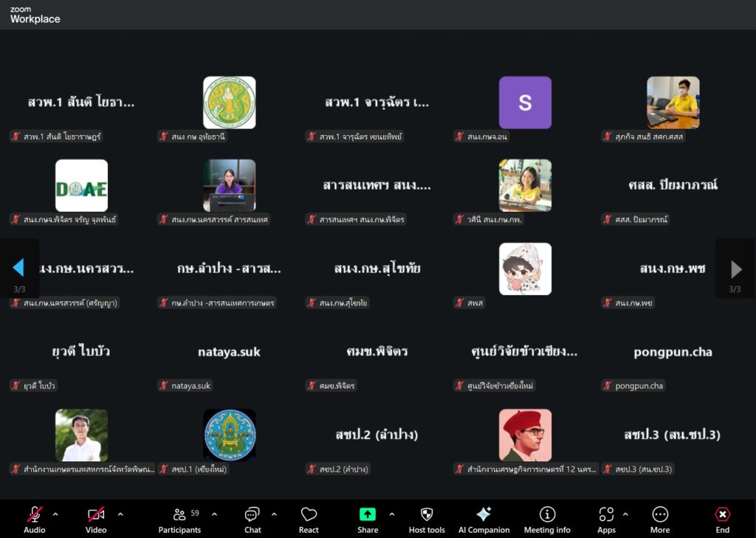Select the purple S avatar participant tile

pos(525,103)
